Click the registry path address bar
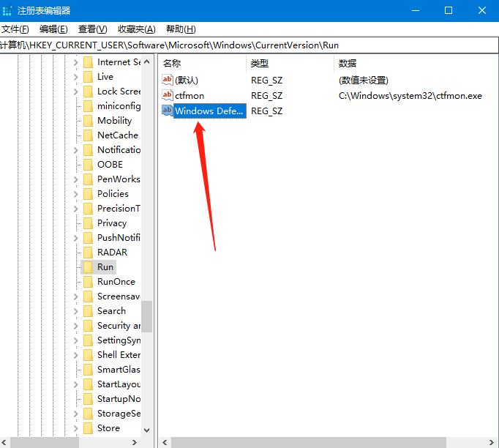Screen dimensions: 499x448 (249, 45)
